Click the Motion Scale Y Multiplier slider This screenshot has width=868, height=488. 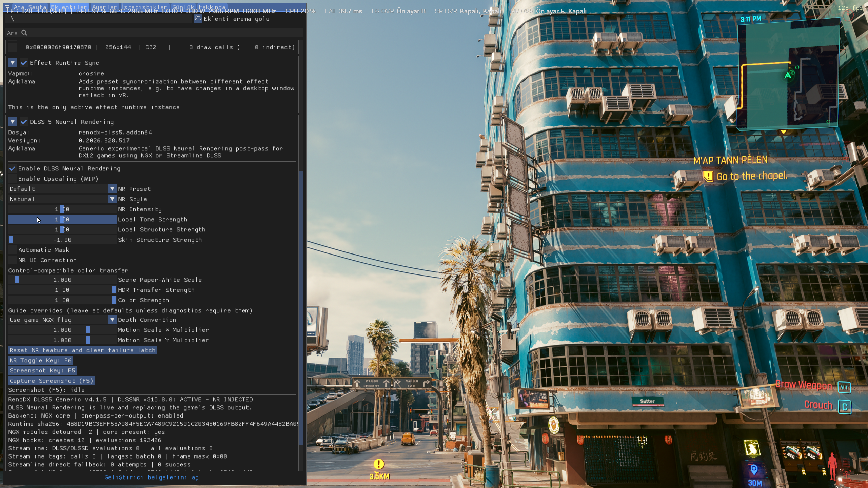tap(62, 340)
